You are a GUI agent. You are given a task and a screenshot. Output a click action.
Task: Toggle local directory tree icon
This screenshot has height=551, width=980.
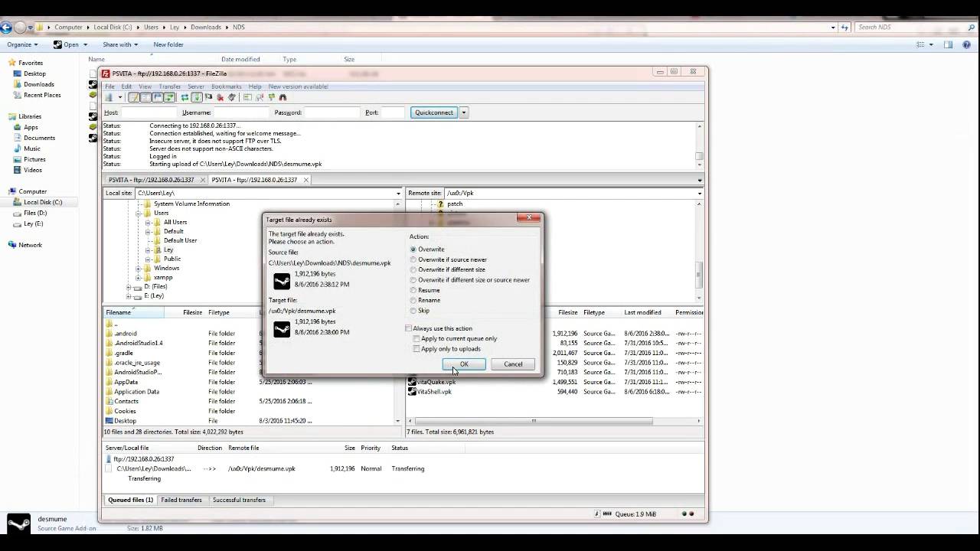click(x=145, y=97)
